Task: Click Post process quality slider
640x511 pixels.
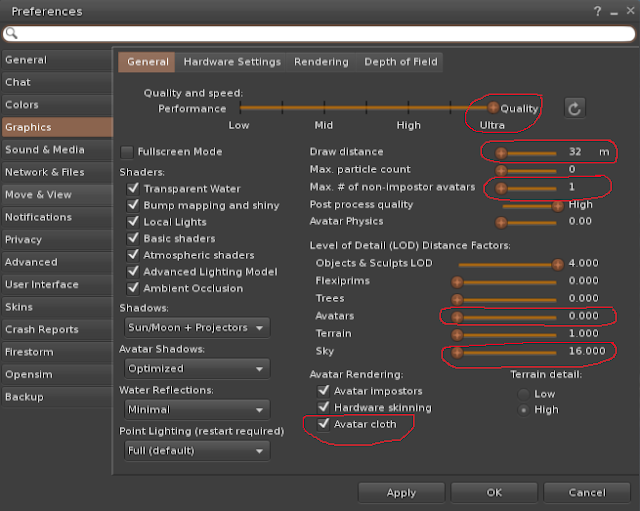Action: [x=533, y=206]
